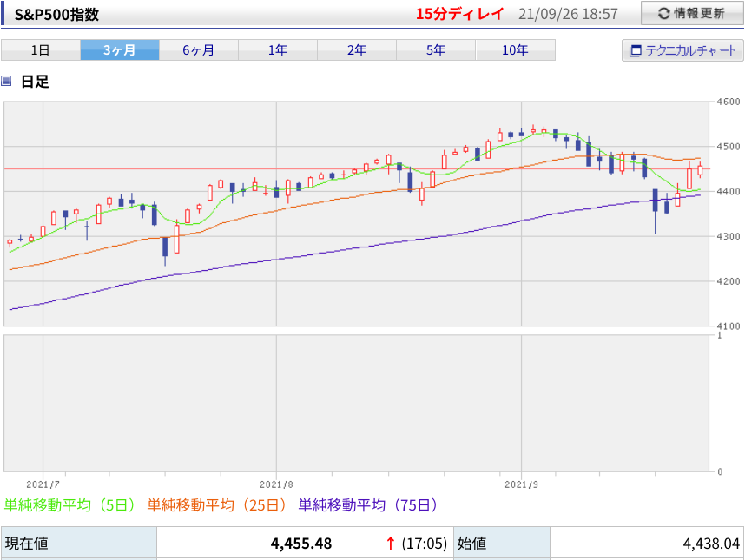Click the 4600 price axis label

click(729, 102)
